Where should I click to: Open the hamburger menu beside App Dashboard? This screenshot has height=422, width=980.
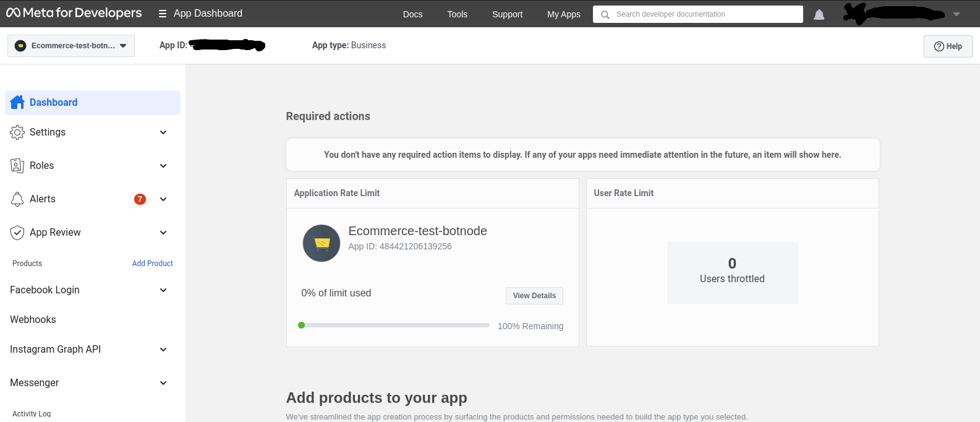click(163, 14)
